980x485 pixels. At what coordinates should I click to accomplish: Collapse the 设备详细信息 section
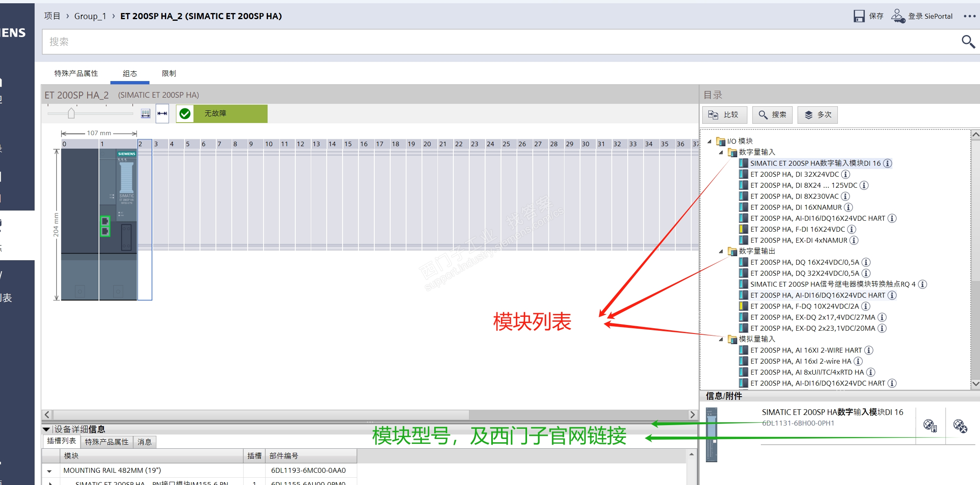(x=46, y=429)
